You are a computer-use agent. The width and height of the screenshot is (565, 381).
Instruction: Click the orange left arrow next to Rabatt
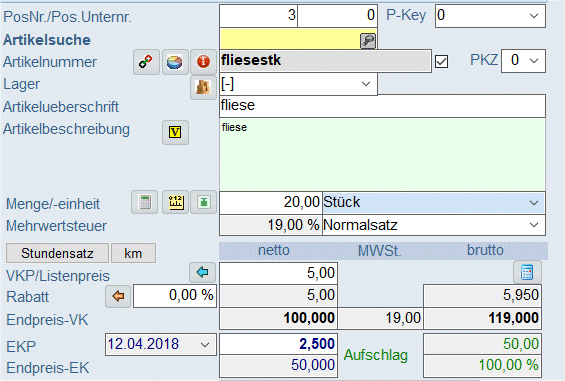click(x=118, y=296)
